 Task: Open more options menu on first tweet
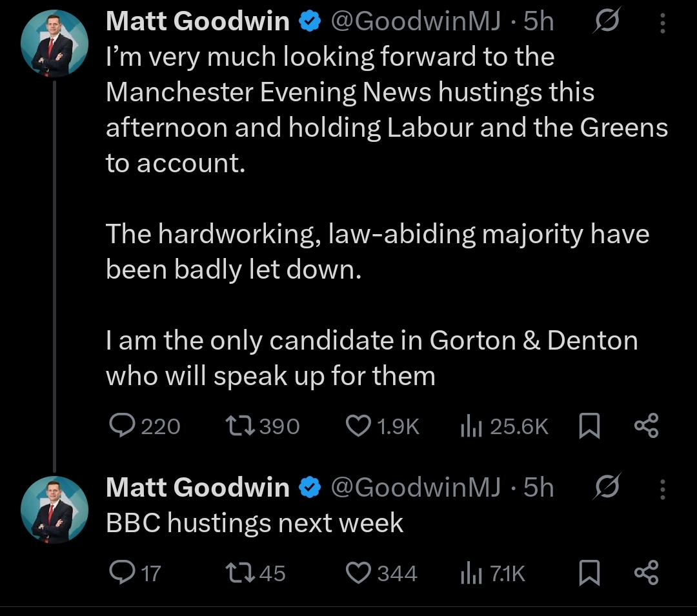[x=662, y=22]
